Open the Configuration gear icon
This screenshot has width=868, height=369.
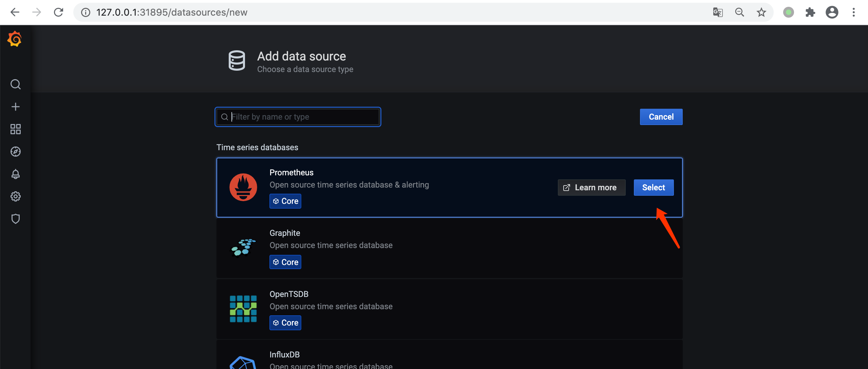[15, 196]
